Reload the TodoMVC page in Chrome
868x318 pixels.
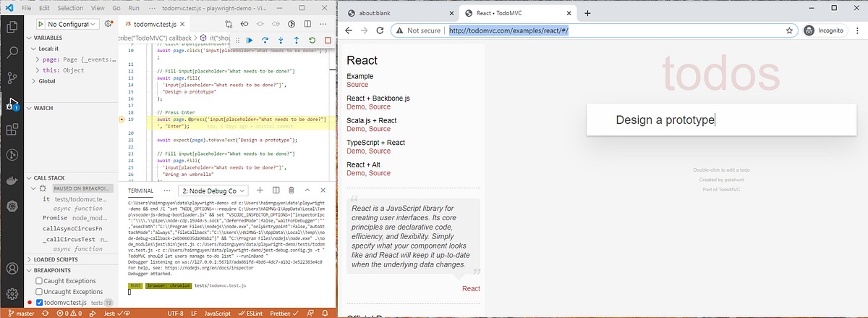coord(380,30)
